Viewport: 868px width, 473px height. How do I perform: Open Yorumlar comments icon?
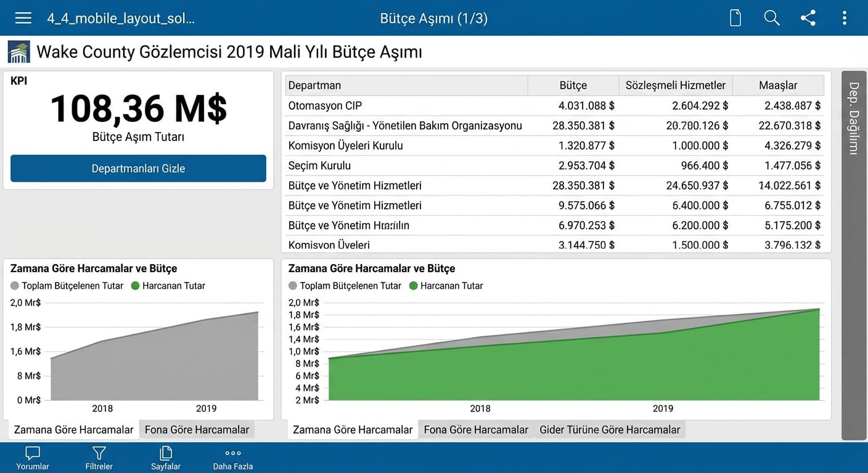[32, 458]
